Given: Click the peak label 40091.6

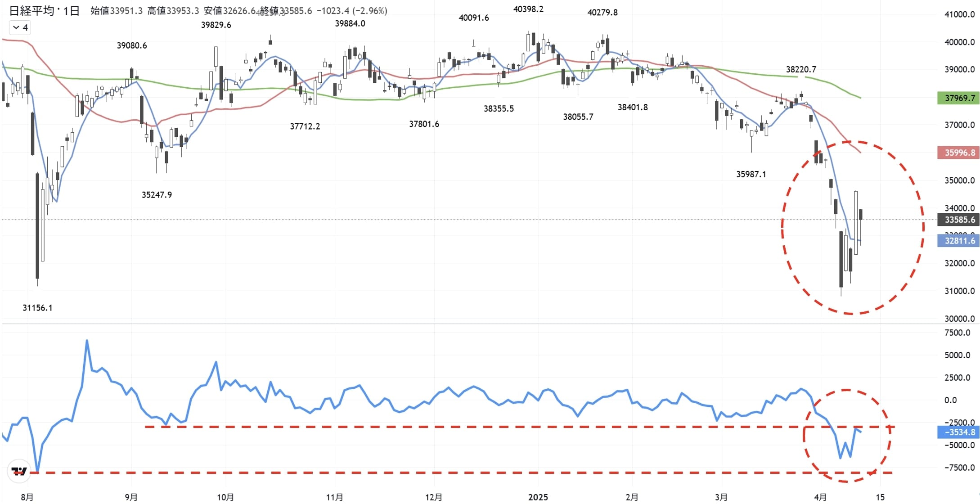Looking at the screenshot, I should 474,18.
